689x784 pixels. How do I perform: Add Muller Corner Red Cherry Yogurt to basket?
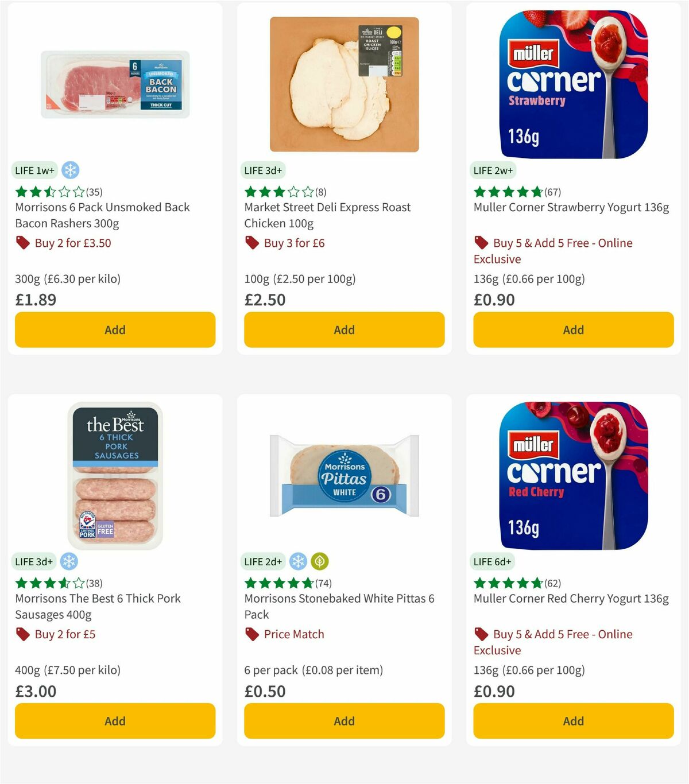click(573, 721)
